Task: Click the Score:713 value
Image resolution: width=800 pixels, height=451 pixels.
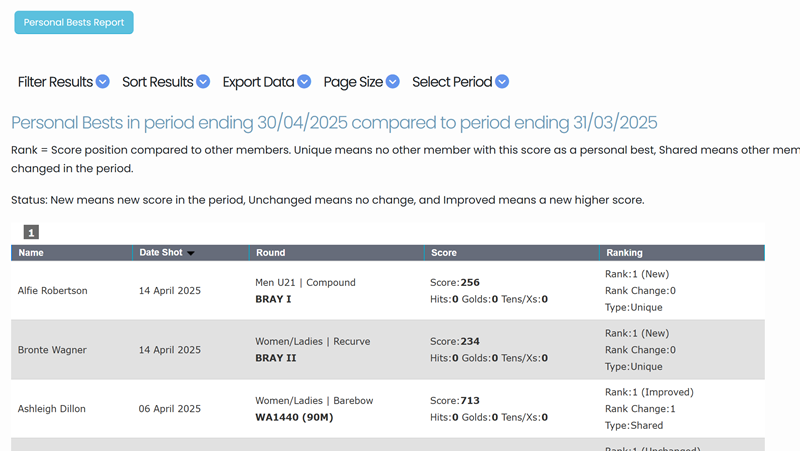Action: click(455, 400)
